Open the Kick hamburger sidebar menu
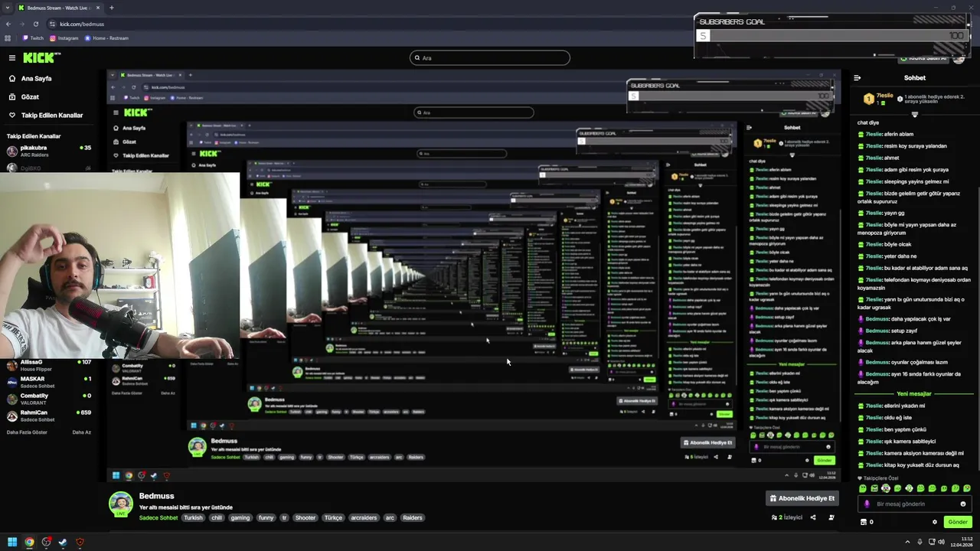 pos(11,57)
